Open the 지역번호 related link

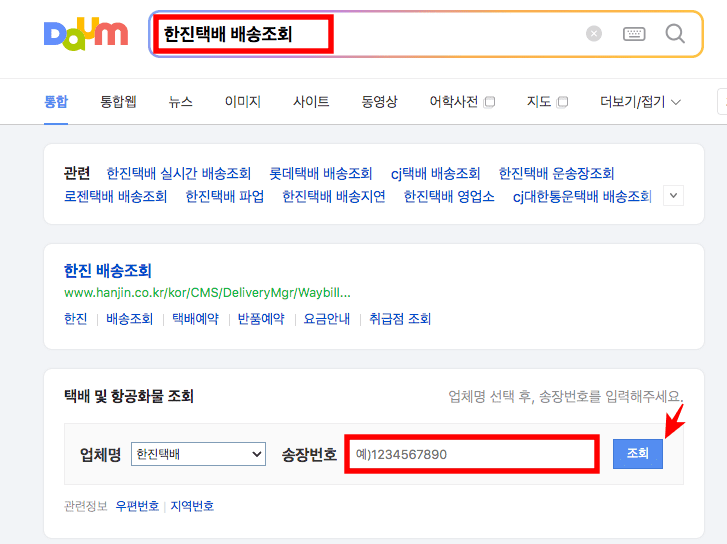point(192,506)
